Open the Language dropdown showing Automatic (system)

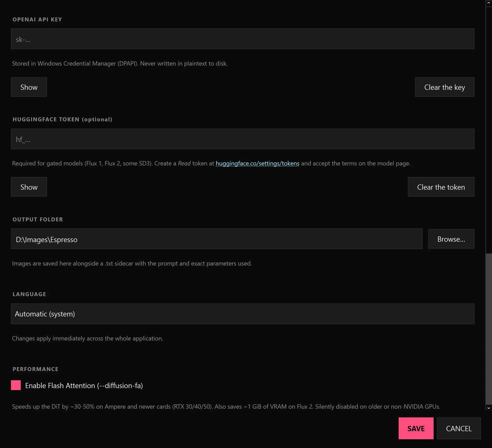tap(243, 314)
